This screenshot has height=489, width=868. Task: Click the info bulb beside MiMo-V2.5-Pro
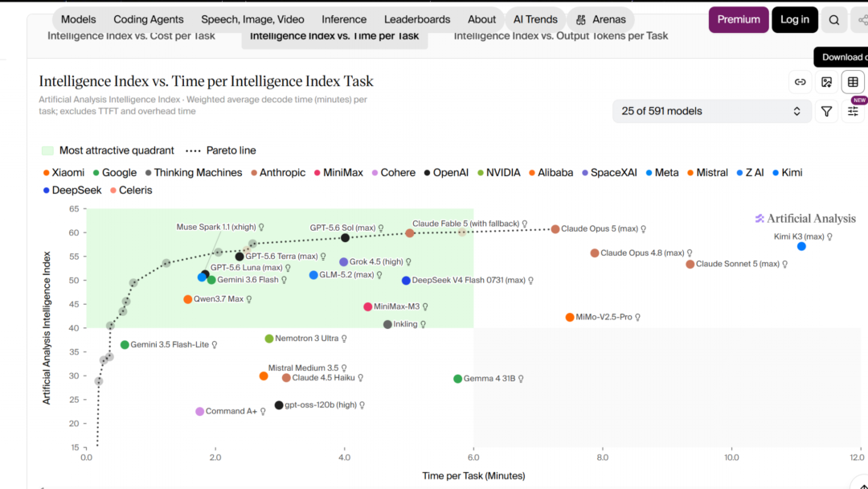(637, 318)
